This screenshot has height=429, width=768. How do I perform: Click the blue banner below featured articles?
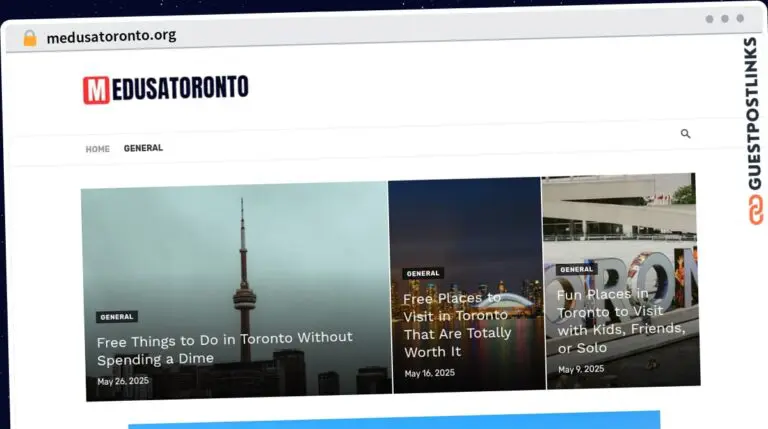[394, 420]
